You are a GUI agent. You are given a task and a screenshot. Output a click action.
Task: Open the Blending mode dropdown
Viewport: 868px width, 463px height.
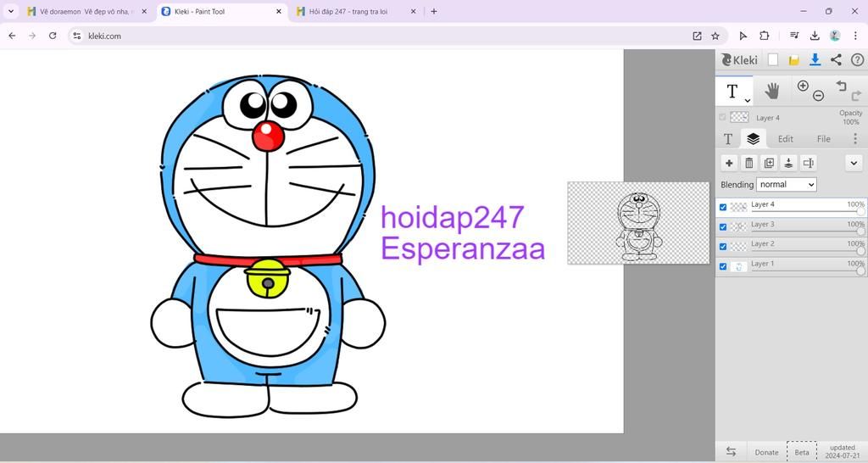786,184
